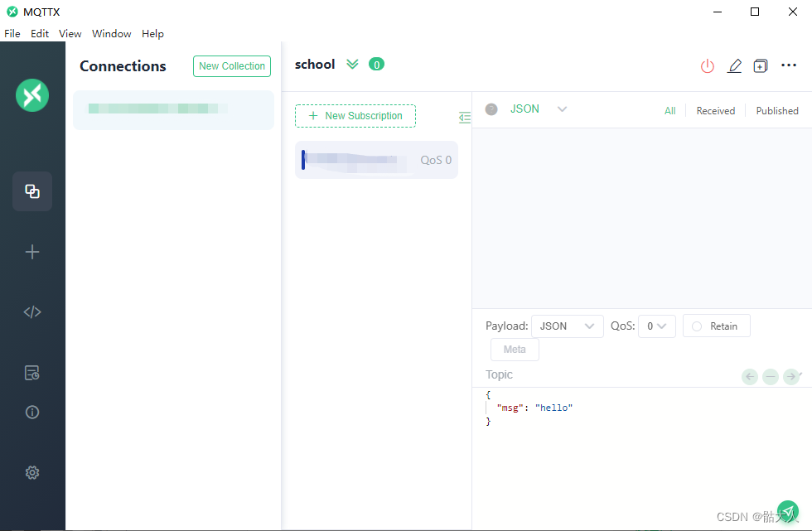Open the publish Payload format dropdown
Viewport: 812px width, 531px height.
pos(568,326)
